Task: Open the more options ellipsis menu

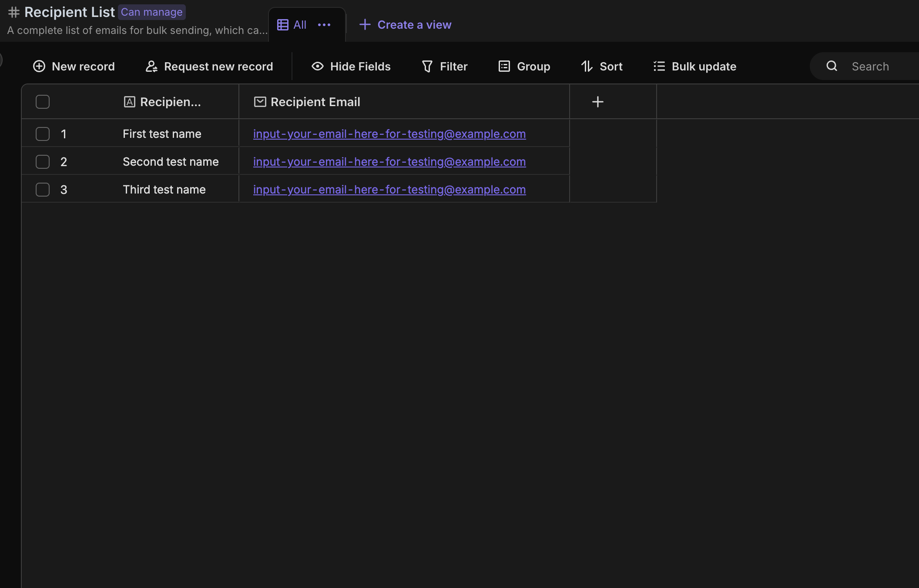Action: (x=324, y=24)
